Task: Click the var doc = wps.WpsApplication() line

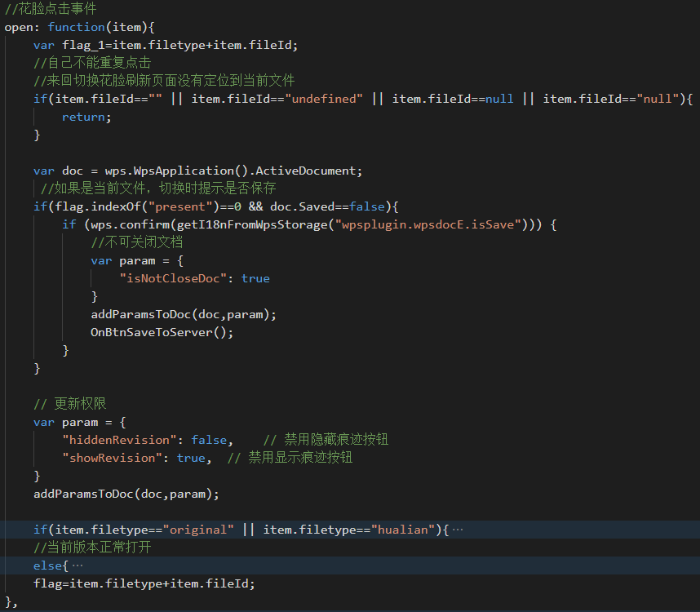Action: 197,171
